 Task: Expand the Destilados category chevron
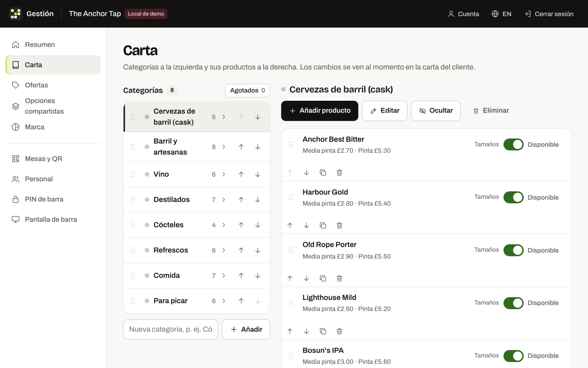224,200
